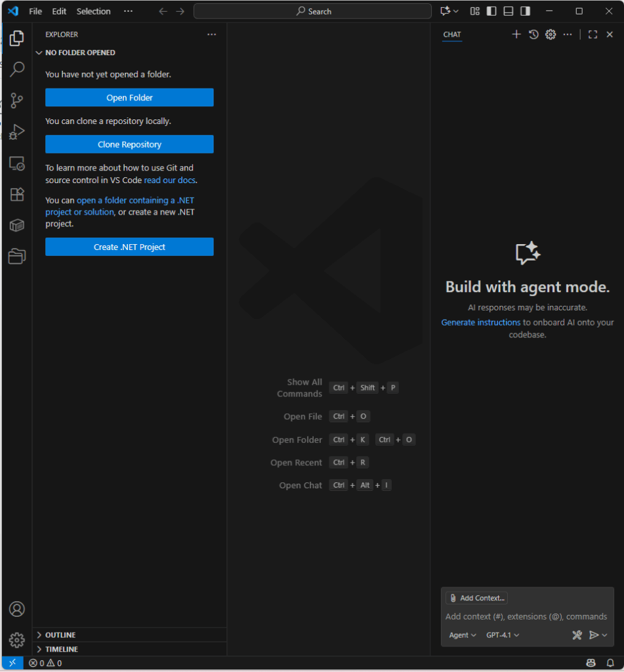Image resolution: width=624 pixels, height=672 pixels.
Task: Open the File menu
Action: [35, 11]
